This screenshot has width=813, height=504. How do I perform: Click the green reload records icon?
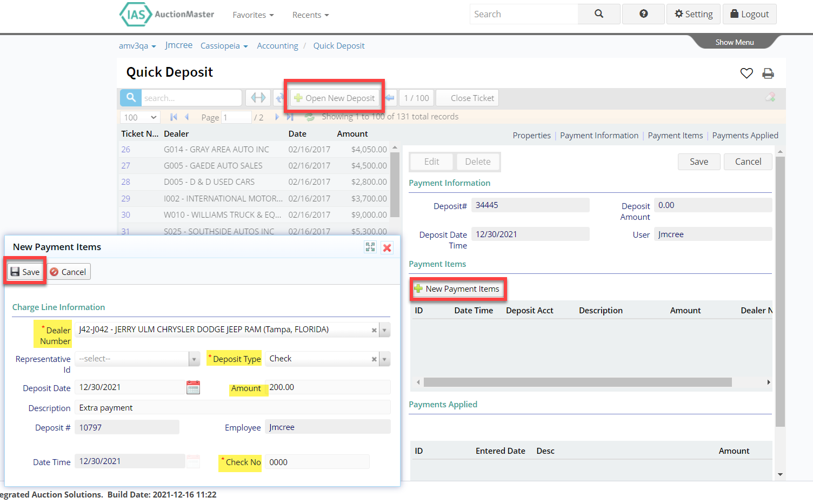[310, 117]
